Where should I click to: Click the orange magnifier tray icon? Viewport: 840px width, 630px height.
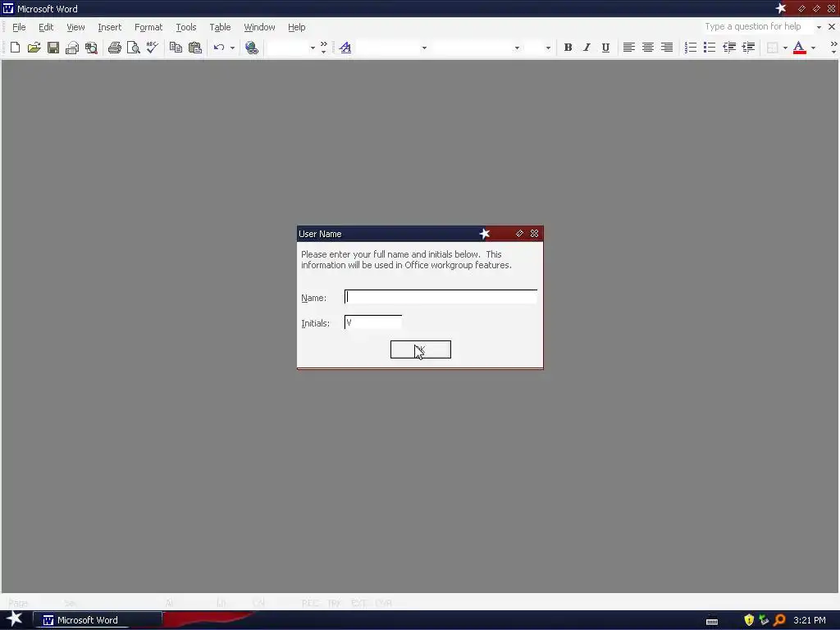779,620
